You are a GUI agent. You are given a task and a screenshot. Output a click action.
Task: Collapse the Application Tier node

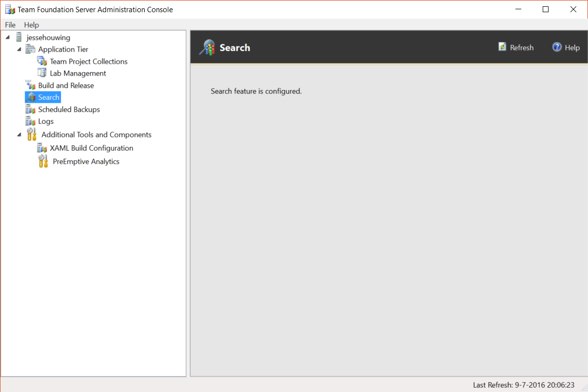pos(19,49)
